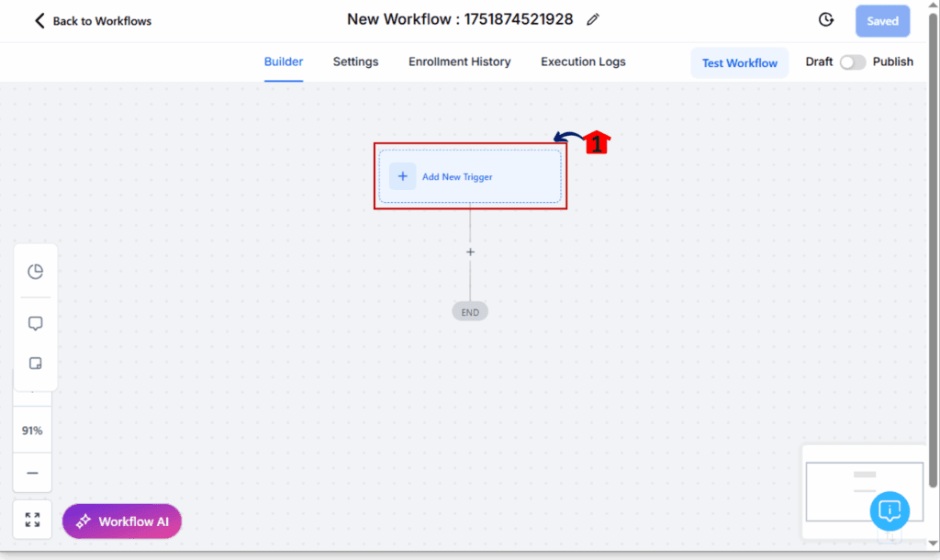Open the help chat bubble
This screenshot has width=940, height=560.
click(890, 510)
